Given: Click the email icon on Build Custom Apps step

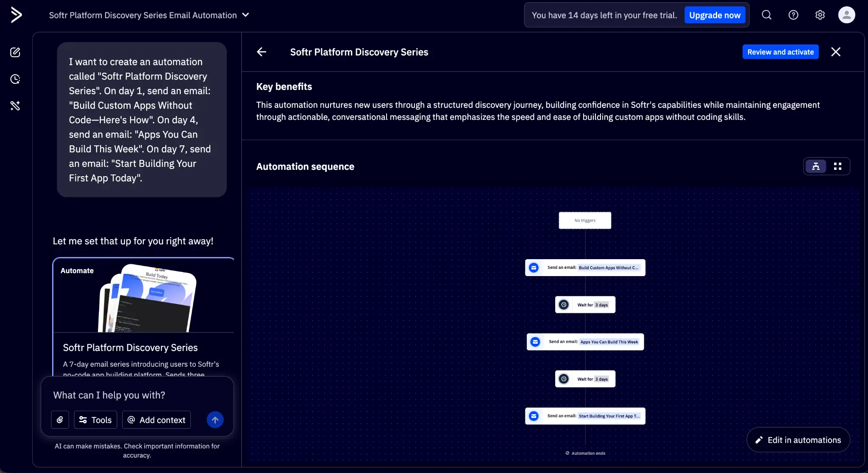Looking at the screenshot, I should [534, 268].
